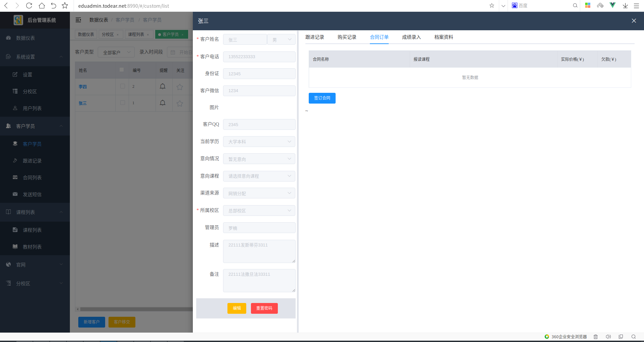Open 用户列表 in the sidebar

35,108
